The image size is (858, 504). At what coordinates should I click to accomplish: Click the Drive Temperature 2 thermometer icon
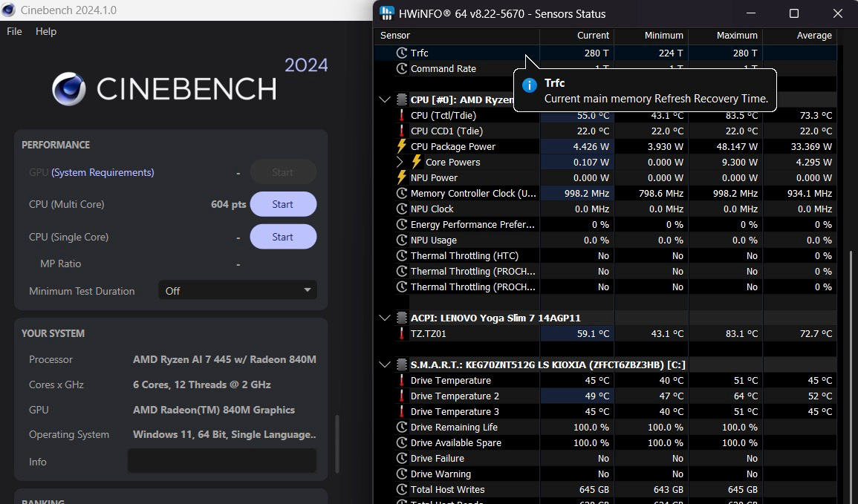click(402, 396)
